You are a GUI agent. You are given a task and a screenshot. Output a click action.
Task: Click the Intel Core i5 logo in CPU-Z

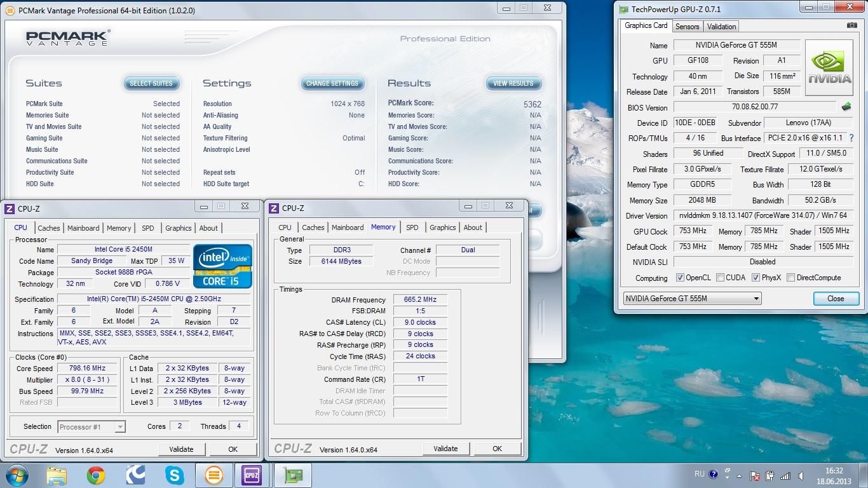(x=222, y=266)
